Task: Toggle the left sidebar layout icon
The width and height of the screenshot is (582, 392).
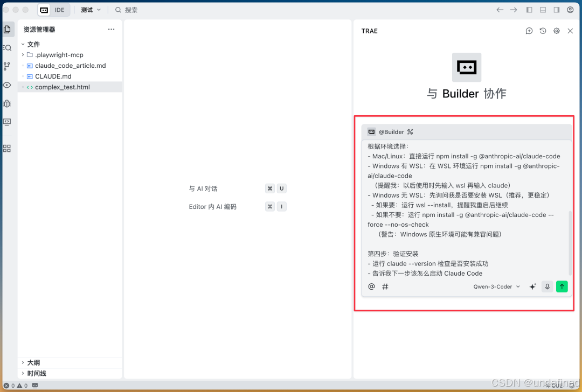Action: (529, 10)
